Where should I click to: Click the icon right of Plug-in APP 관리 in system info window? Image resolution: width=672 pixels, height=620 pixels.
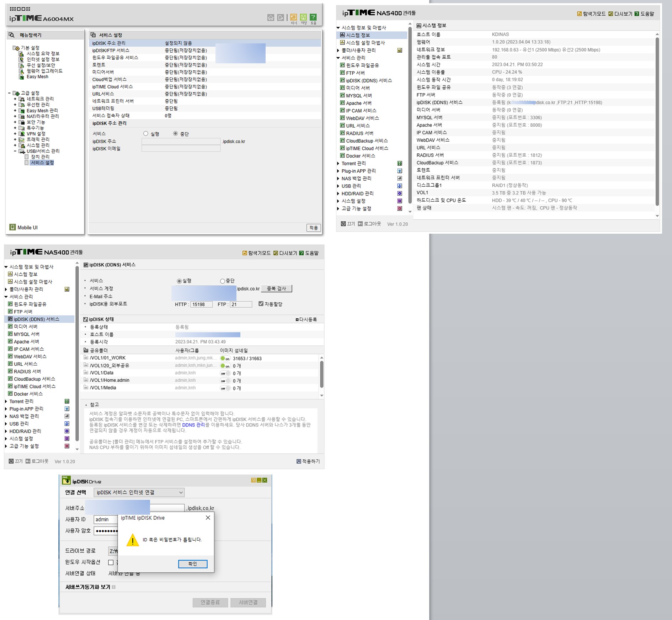pos(400,171)
